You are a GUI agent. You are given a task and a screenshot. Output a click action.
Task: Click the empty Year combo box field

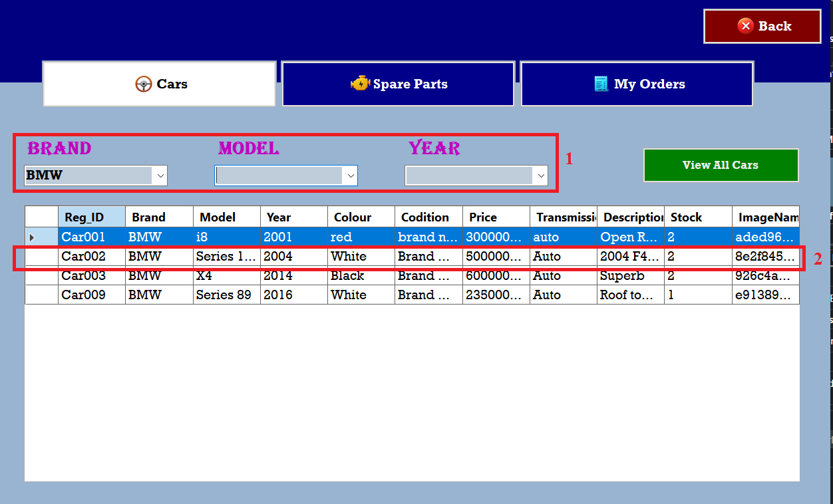[476, 176]
